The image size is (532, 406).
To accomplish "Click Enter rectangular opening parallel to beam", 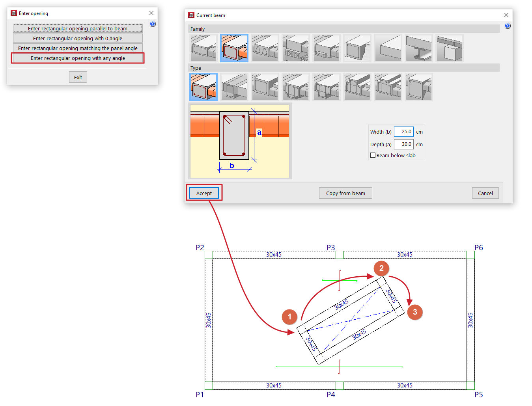I will point(78,28).
